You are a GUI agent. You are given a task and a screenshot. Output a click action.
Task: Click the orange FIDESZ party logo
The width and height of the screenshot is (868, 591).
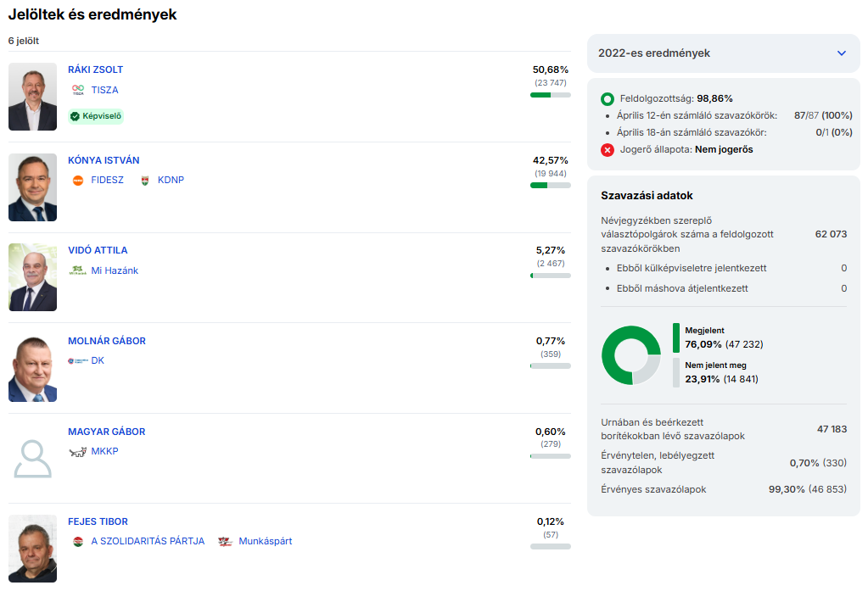(78, 181)
